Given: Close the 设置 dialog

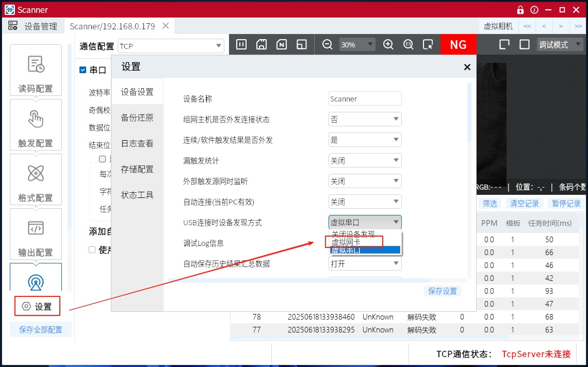Looking at the screenshot, I should (467, 67).
